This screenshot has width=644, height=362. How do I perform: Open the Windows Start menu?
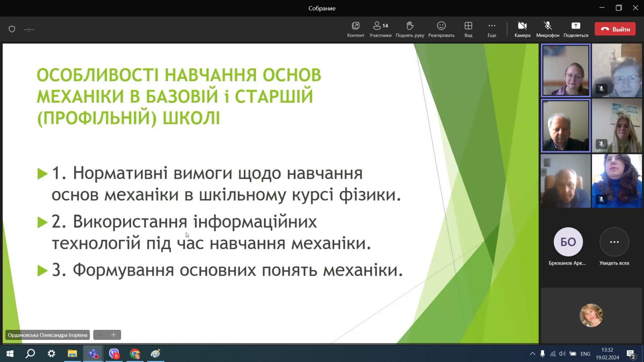(x=10, y=354)
